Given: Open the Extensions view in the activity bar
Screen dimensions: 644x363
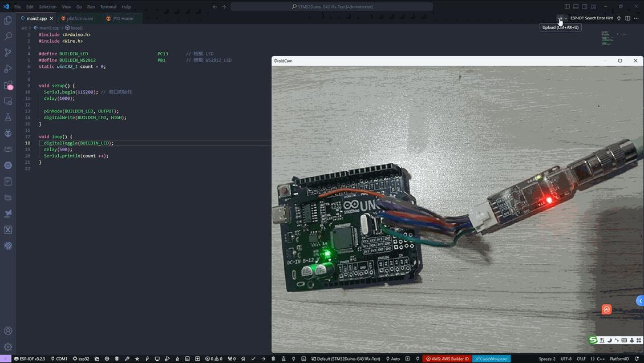Looking at the screenshot, I should coord(8,85).
